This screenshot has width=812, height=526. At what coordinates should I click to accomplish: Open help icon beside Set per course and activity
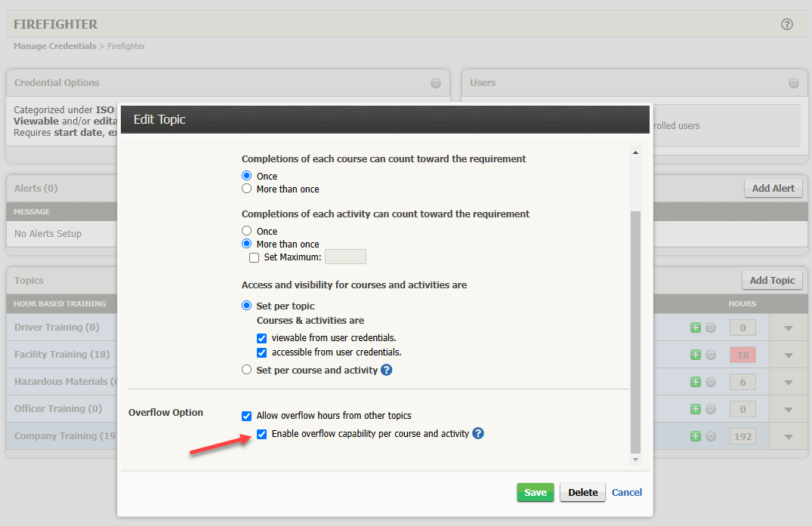386,370
